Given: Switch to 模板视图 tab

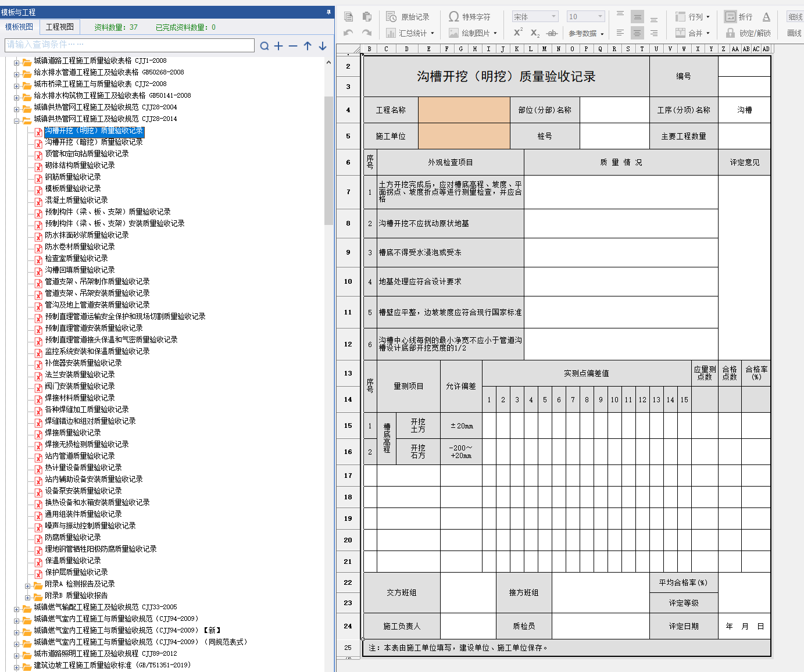Looking at the screenshot, I should [x=19, y=27].
